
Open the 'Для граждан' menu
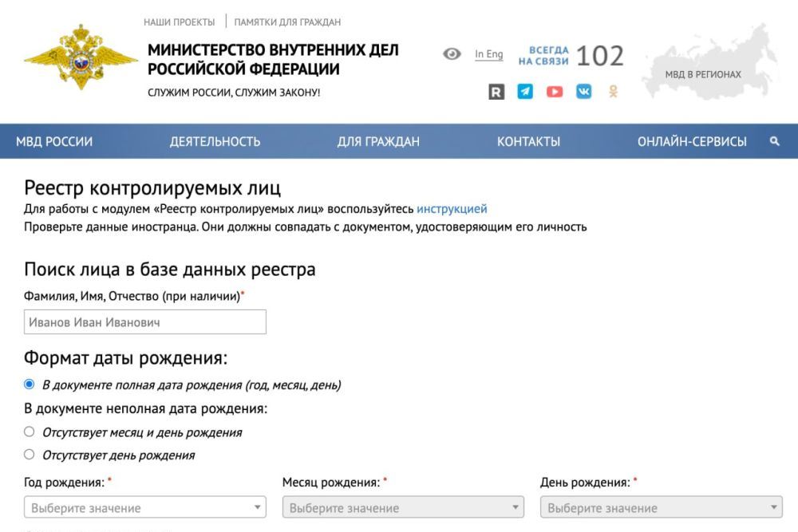(378, 142)
